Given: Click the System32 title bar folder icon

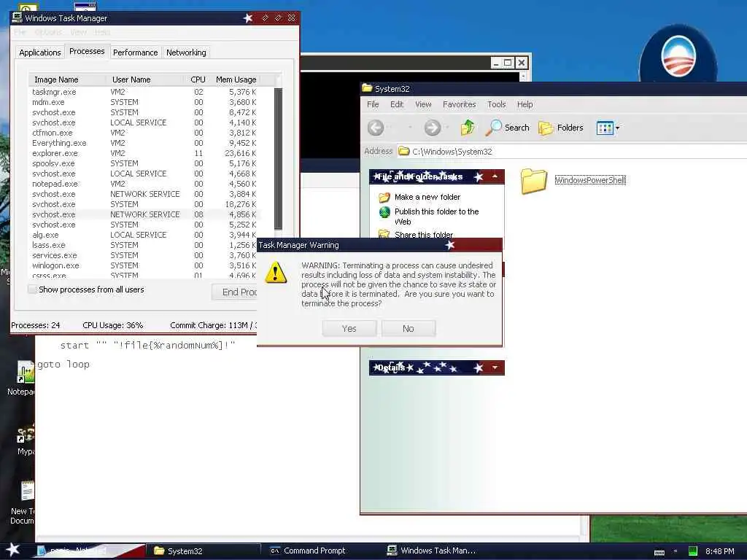Looking at the screenshot, I should (367, 88).
